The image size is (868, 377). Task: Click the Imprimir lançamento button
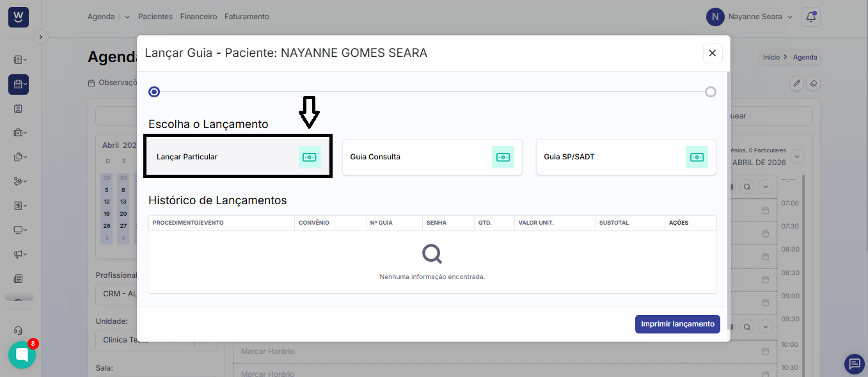click(677, 324)
